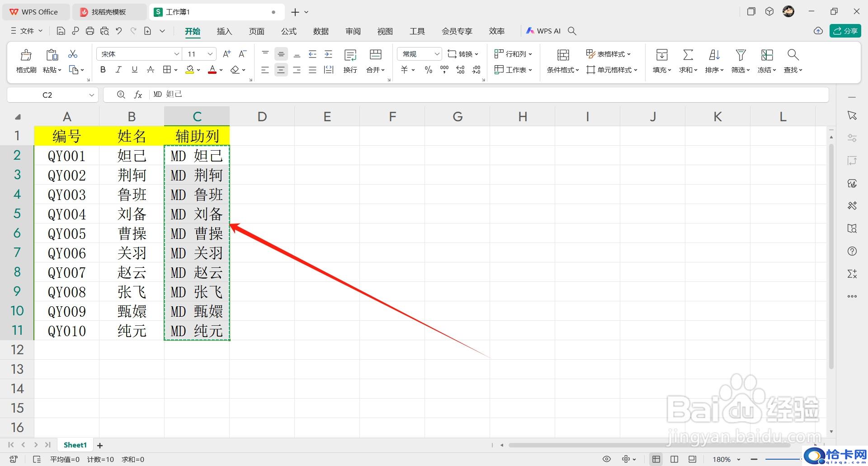Click the Paste clipboard icon
Screen dimensions: 868x466
[52, 55]
